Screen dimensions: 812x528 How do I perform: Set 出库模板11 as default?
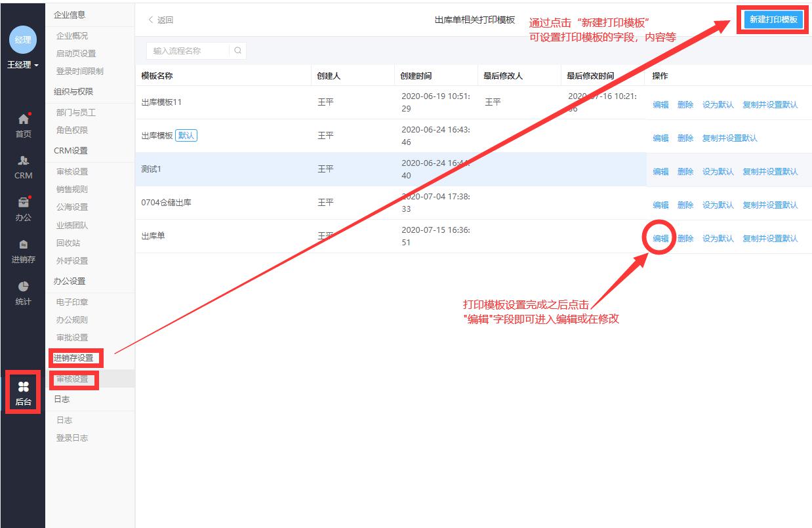718,105
